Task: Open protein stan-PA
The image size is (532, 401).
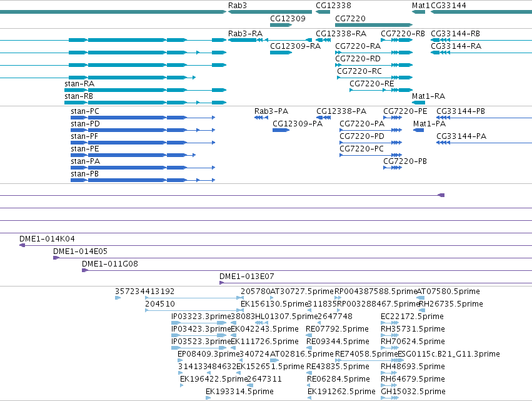Action: [x=85, y=161]
